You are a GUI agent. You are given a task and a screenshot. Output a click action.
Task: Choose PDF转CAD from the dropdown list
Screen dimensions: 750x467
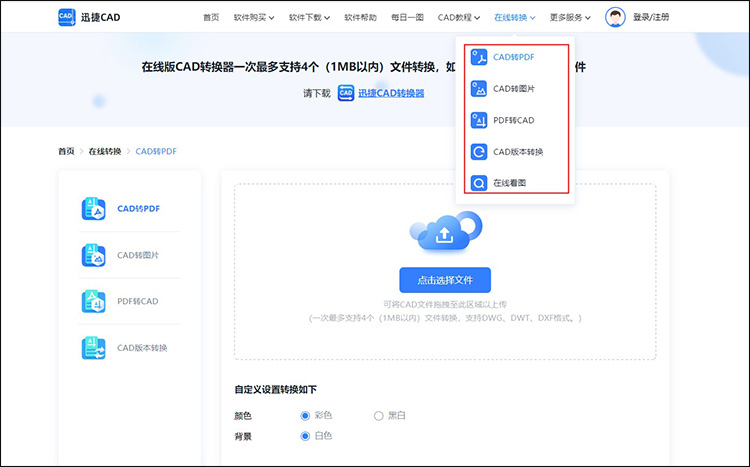coord(516,120)
